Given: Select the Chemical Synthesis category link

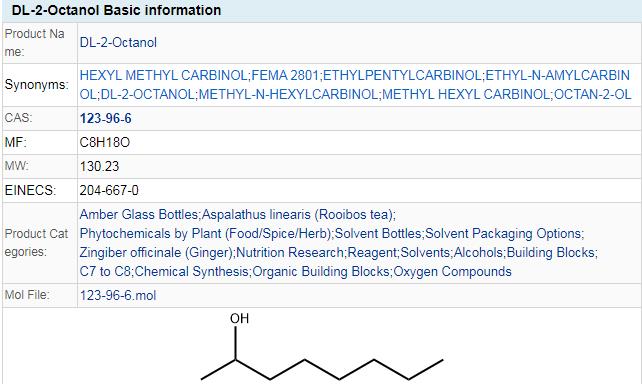Looking at the screenshot, I should click(191, 271).
